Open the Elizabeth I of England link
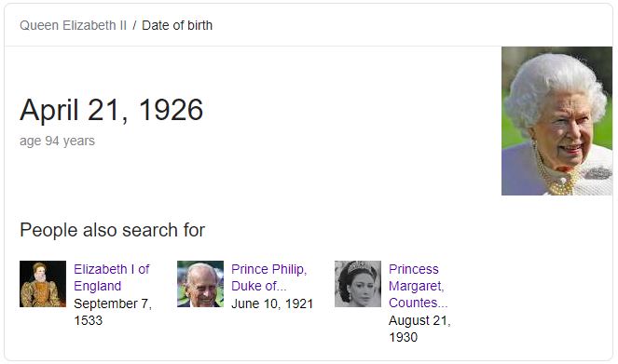This screenshot has width=618, height=364. pyautogui.click(x=111, y=277)
